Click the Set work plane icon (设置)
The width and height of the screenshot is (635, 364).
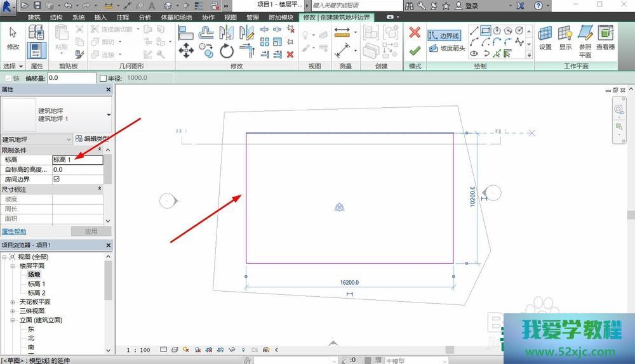tap(545, 37)
